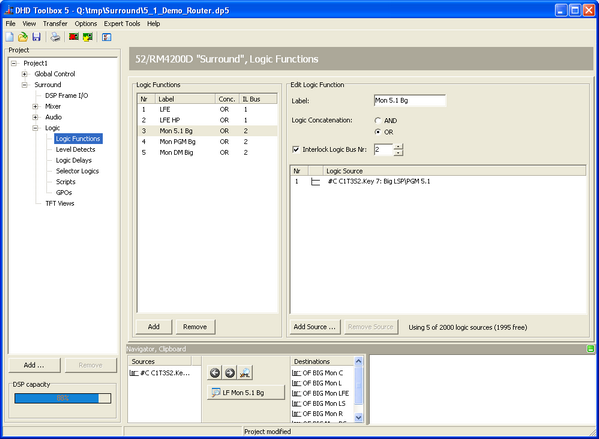Click the Add Source ... button

(315, 327)
